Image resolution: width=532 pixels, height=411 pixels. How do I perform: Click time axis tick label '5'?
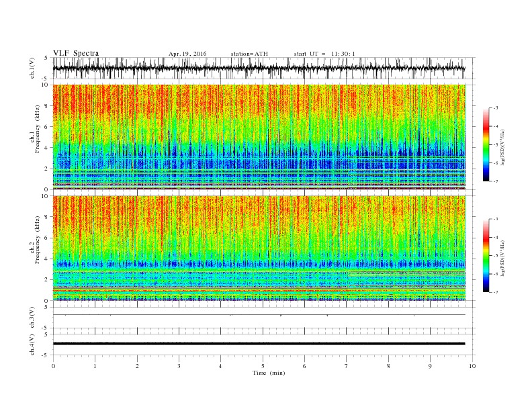[x=263, y=366]
